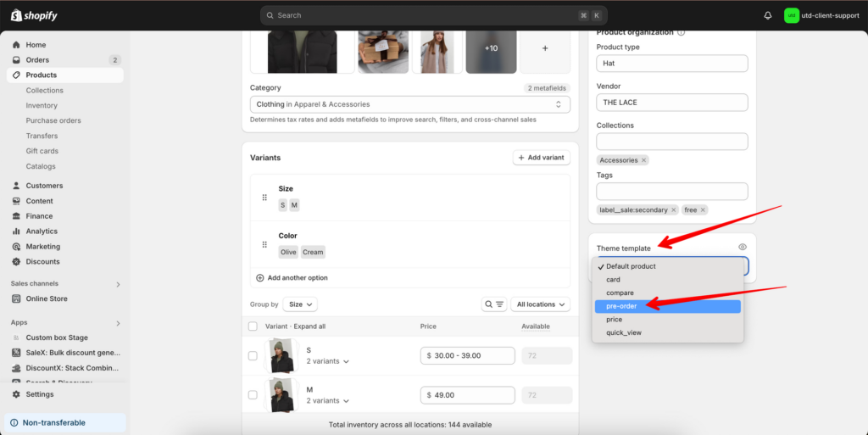The width and height of the screenshot is (868, 435).
Task: Click Add another option
Action: (292, 278)
